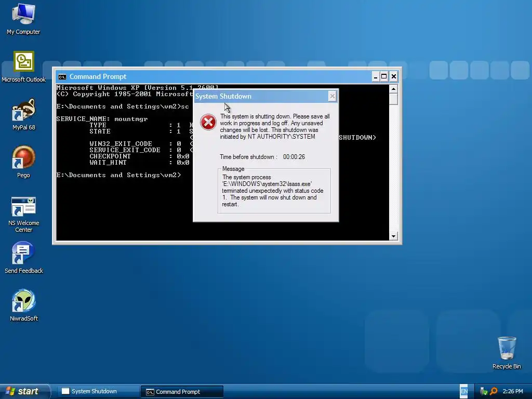This screenshot has width=532, height=399.
Task: Click the SHUTDOWN> text in console output
Action: click(x=357, y=137)
